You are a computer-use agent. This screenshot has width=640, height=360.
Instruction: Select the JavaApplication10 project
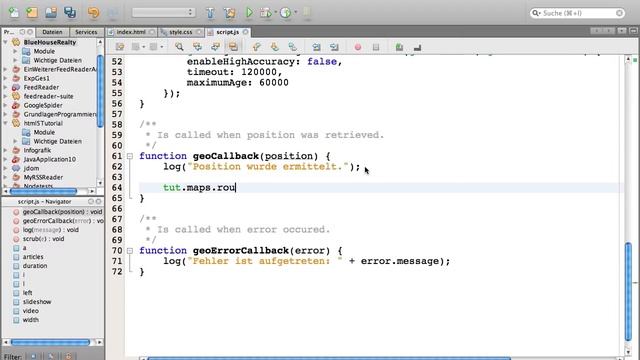pyautogui.click(x=49, y=159)
